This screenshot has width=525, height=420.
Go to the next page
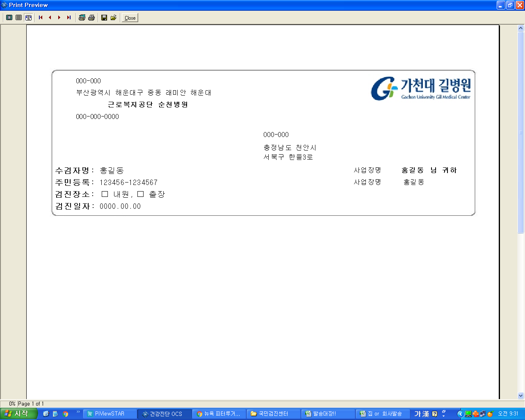coord(59,18)
